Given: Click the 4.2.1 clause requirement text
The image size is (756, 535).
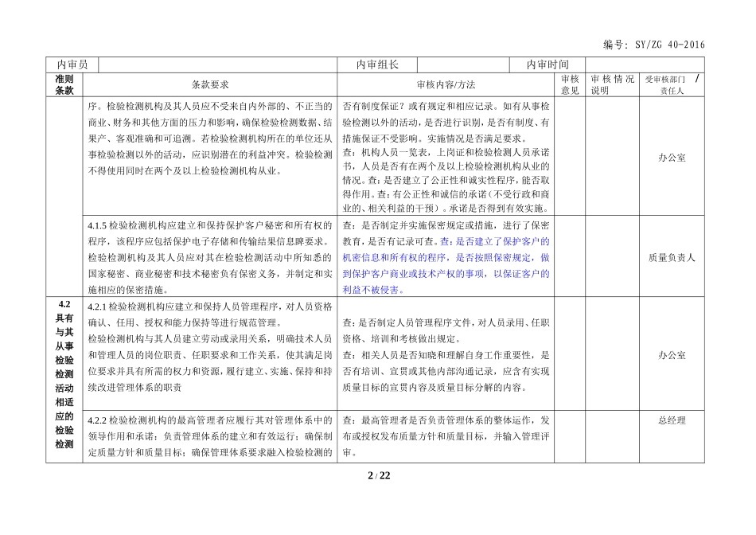Looking at the screenshot, I should click(210, 347).
